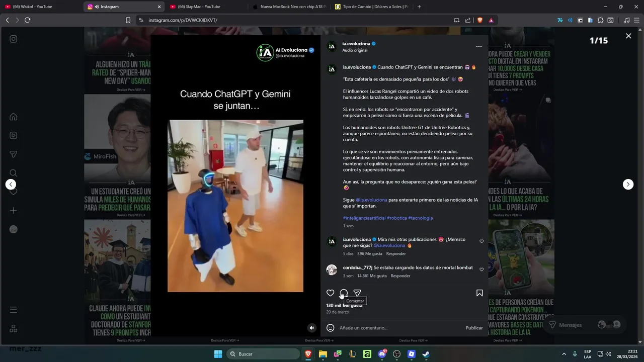Open the browser share icon
Screen dimensions: 644x362
(468, 20)
